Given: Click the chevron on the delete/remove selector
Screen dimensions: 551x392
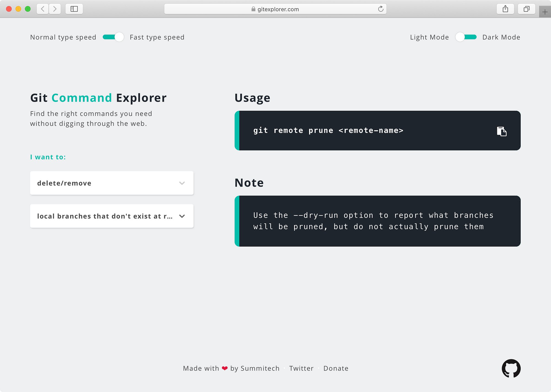Looking at the screenshot, I should coord(182,183).
